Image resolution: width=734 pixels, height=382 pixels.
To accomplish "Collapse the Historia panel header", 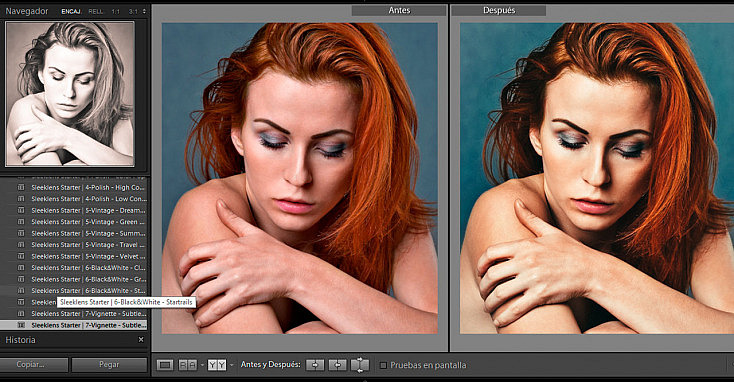I will [x=20, y=340].
